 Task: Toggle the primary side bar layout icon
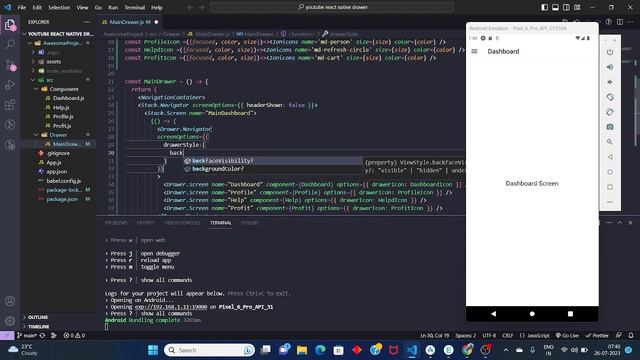pos(544,7)
